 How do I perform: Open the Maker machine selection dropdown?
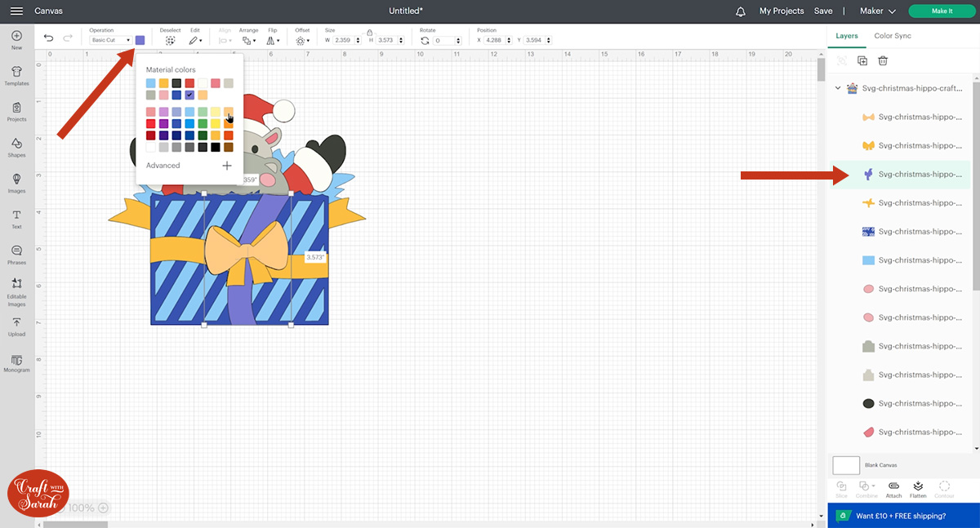pos(878,11)
